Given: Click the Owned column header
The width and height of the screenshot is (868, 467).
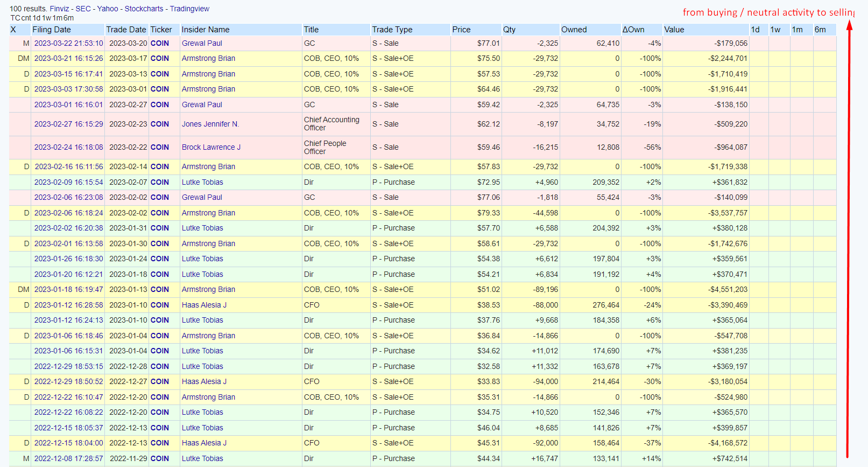Looking at the screenshot, I should [574, 30].
